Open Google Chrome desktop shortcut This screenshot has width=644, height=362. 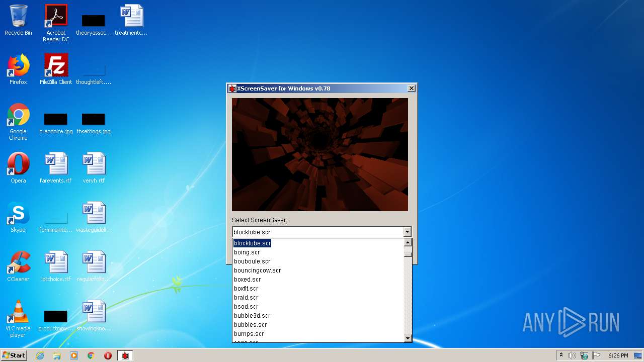(18, 122)
